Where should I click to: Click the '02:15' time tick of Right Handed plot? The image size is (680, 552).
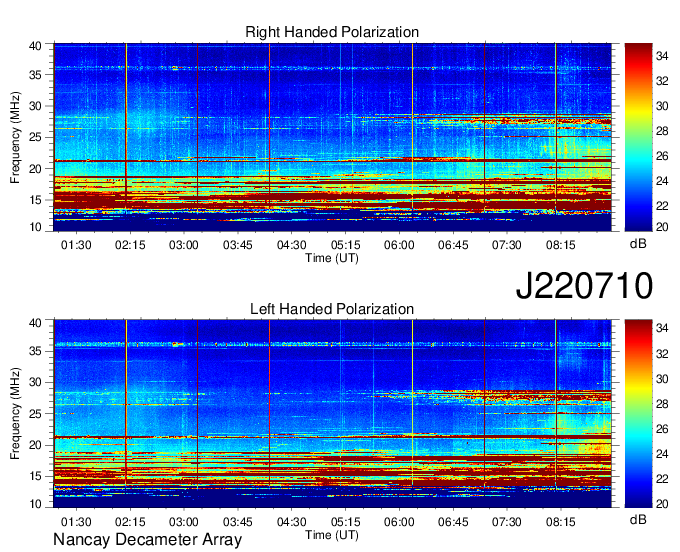point(130,245)
